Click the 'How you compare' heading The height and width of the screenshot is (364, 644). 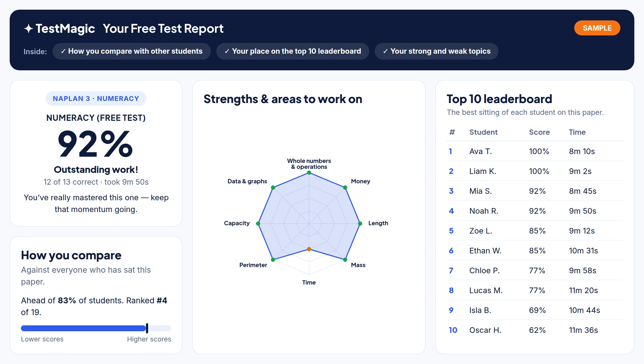(x=71, y=255)
